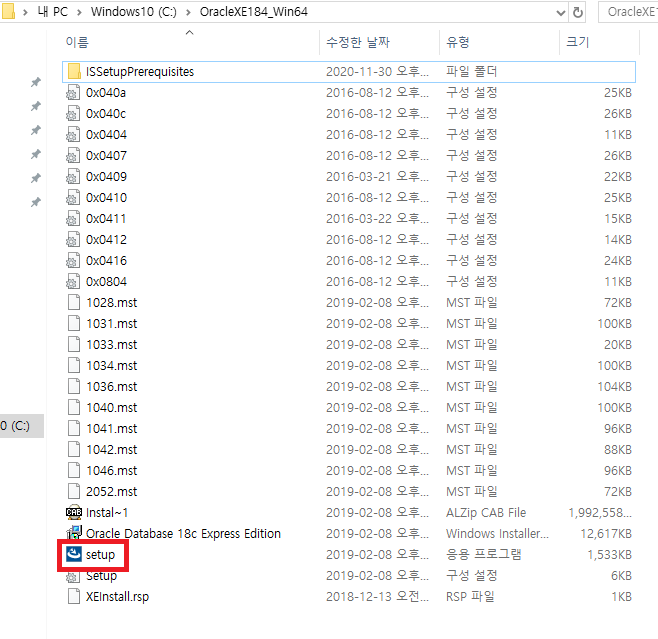Click the ALZip CAB File type cell
The width and height of the screenshot is (658, 639).
(486, 512)
